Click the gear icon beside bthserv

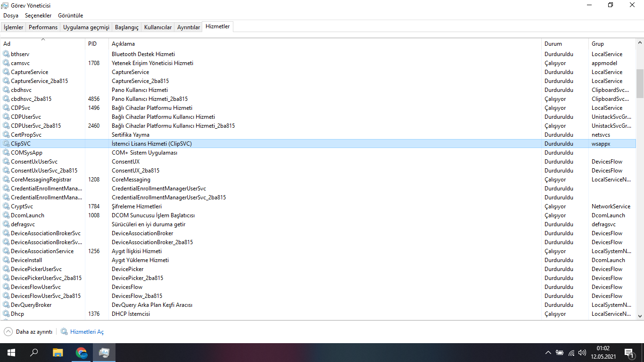[x=6, y=54]
